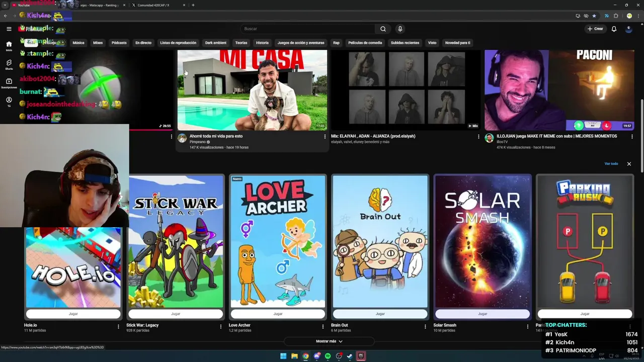Click the search magnifier button
This screenshot has width=644, height=362.
[x=383, y=29]
